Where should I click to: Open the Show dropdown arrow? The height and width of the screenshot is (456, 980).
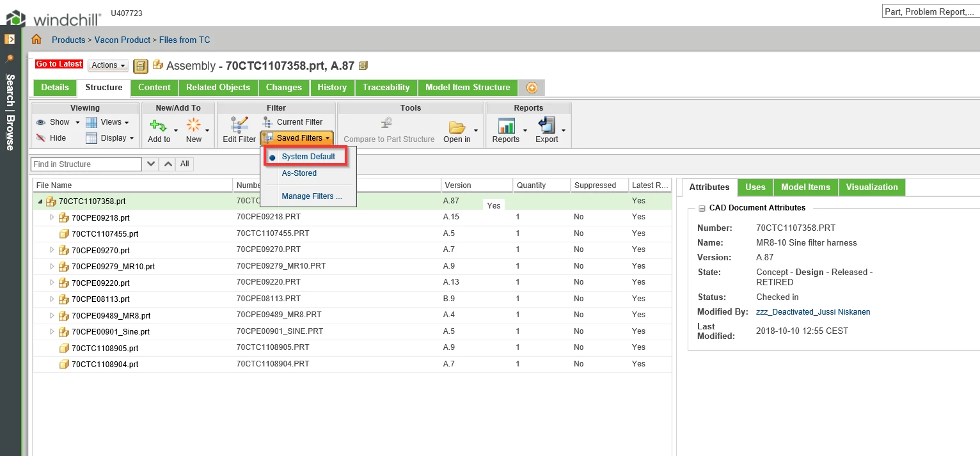click(x=77, y=122)
